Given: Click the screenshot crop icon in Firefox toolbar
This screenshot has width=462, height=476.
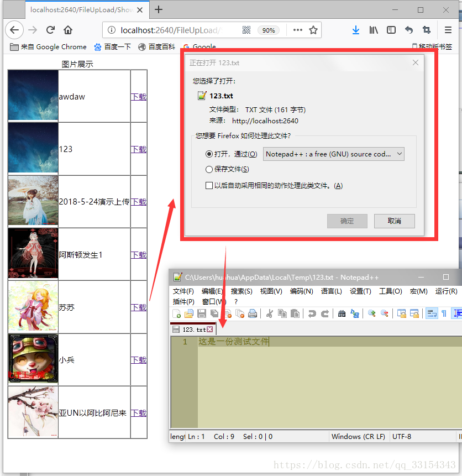Looking at the screenshot, I should pyautogui.click(x=427, y=30).
